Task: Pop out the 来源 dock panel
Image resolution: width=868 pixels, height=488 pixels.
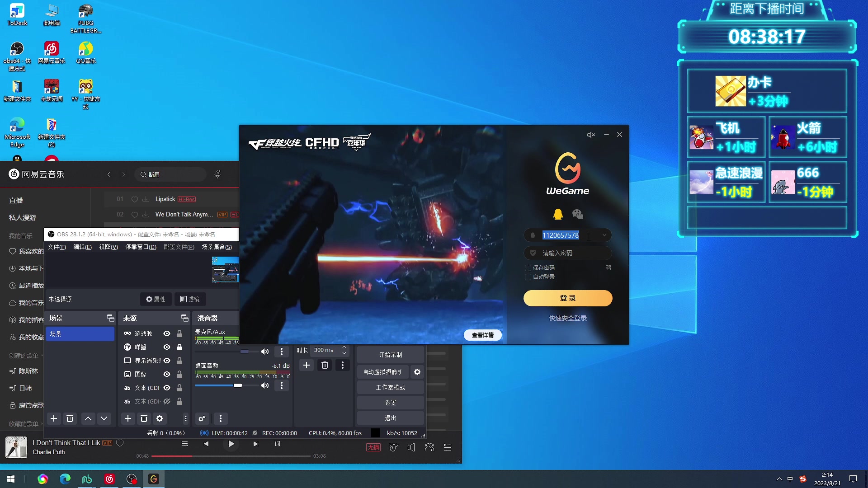Action: coord(184,318)
